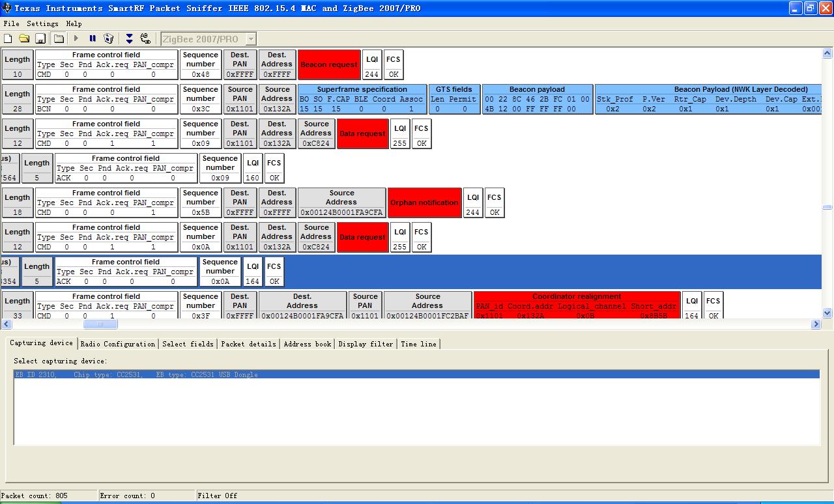
Task: Click the horizontal scrollbar right arrow
Action: [x=816, y=324]
